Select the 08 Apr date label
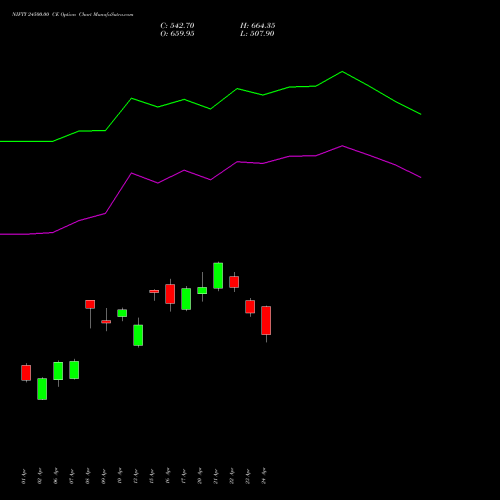The image size is (500, 500). 87,476
